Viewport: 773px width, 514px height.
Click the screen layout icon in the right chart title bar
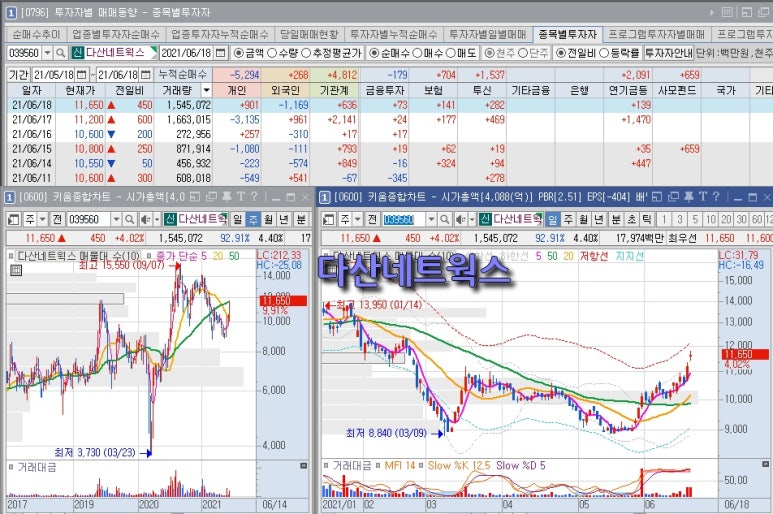[x=657, y=197]
